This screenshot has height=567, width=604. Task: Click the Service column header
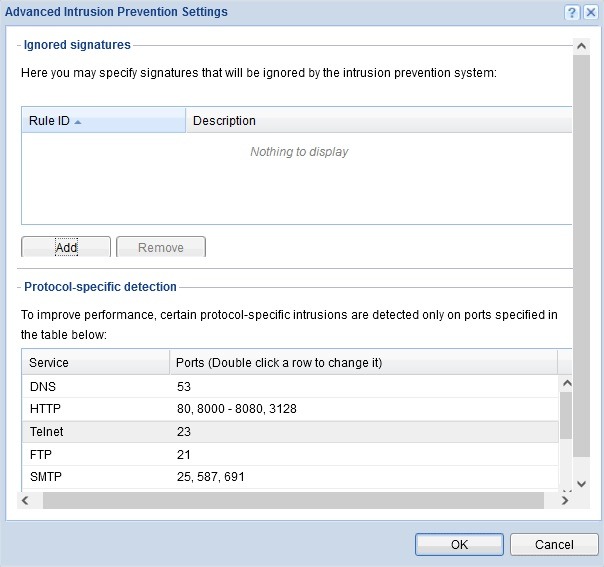[x=95, y=362]
